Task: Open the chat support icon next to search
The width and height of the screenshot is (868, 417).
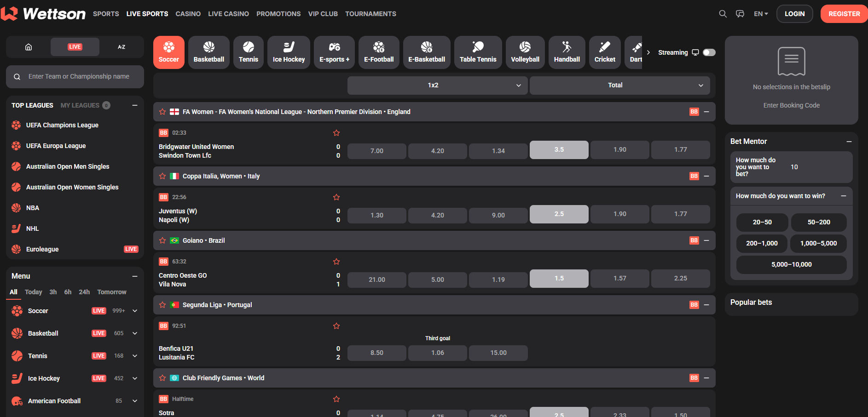Action: [x=740, y=14]
